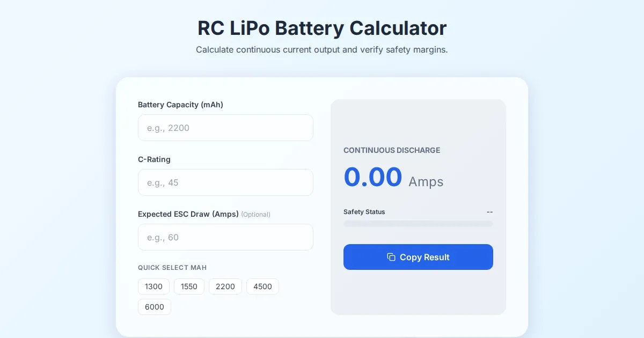
Task: Focus the Expected ESC Draw field
Action: pos(225,237)
